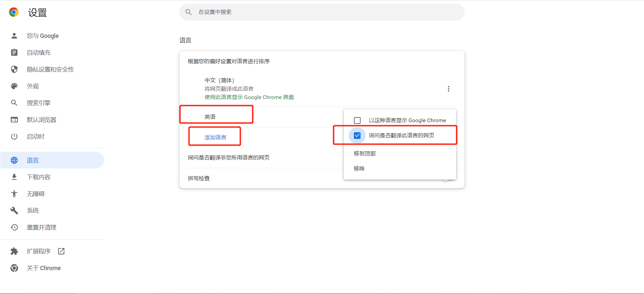Focus the 在设置中搜索 search field

322,12
